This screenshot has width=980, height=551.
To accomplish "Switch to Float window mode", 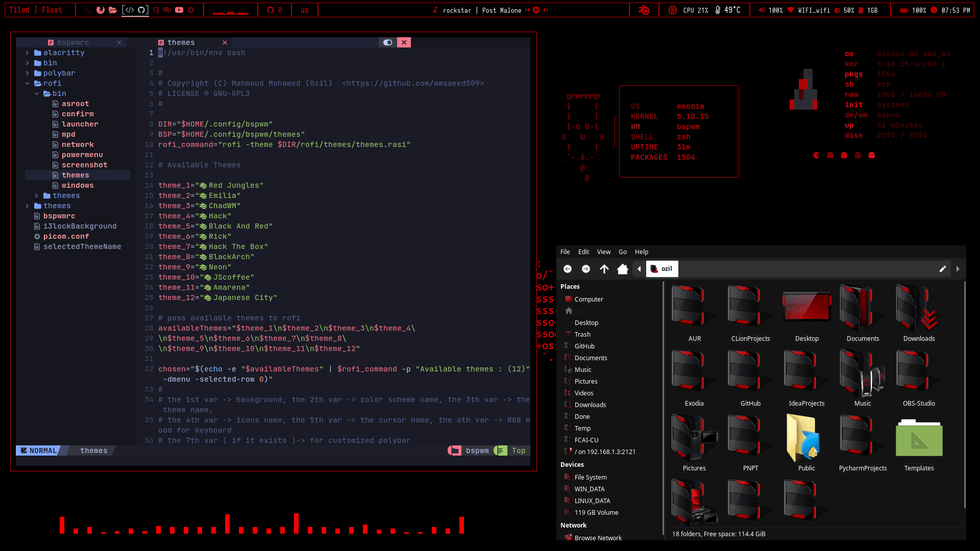I will click(x=52, y=10).
